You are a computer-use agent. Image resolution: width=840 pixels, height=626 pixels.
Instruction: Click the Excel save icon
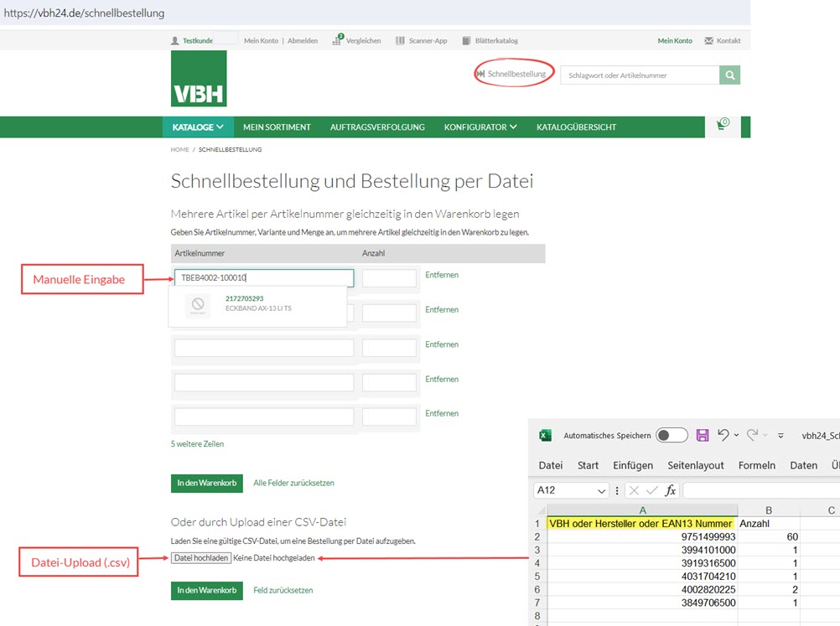click(x=703, y=436)
